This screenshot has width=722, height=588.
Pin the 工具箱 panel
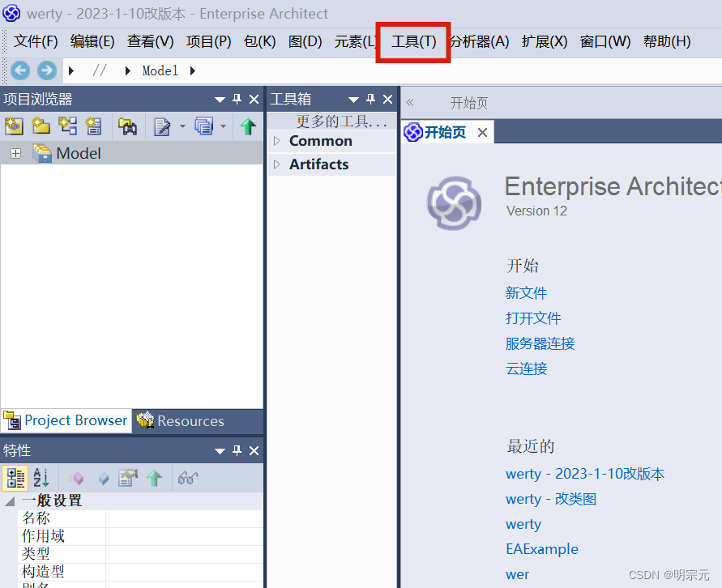370,99
